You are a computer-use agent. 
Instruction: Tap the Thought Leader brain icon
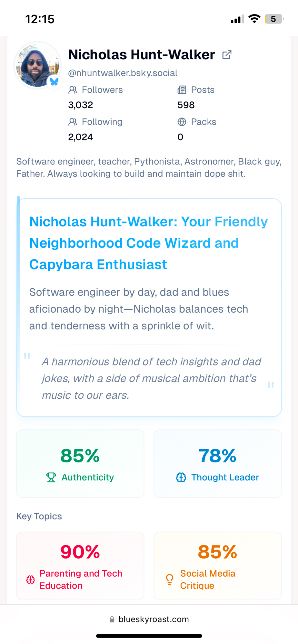pos(181,477)
